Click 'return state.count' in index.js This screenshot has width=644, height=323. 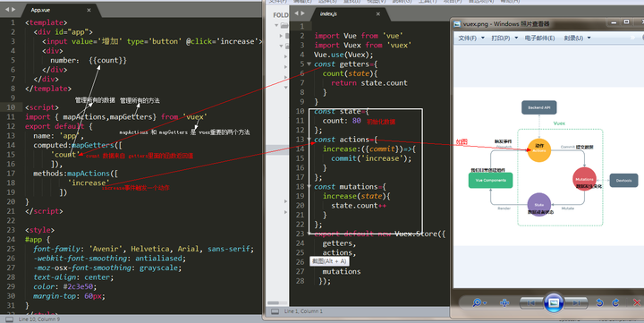pyautogui.click(x=369, y=83)
